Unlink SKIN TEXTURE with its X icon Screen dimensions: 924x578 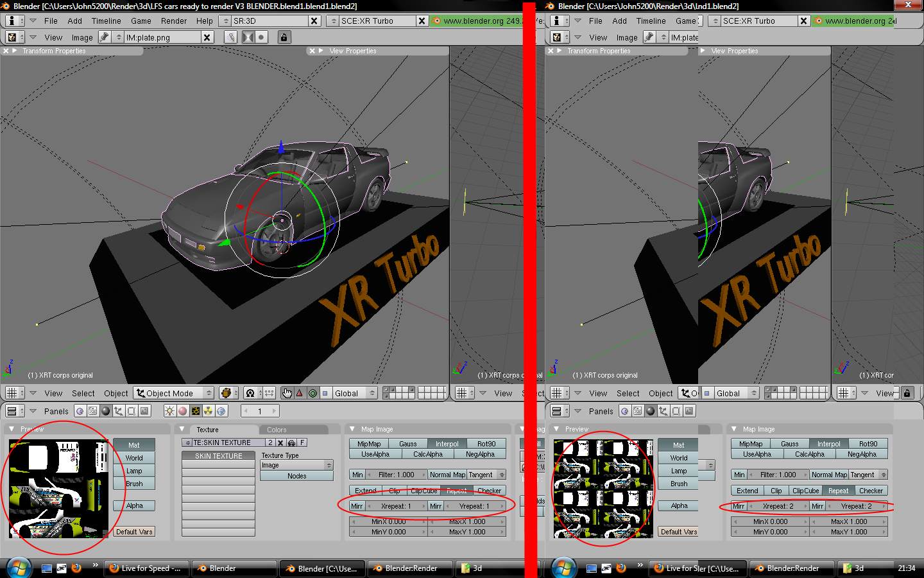280,442
